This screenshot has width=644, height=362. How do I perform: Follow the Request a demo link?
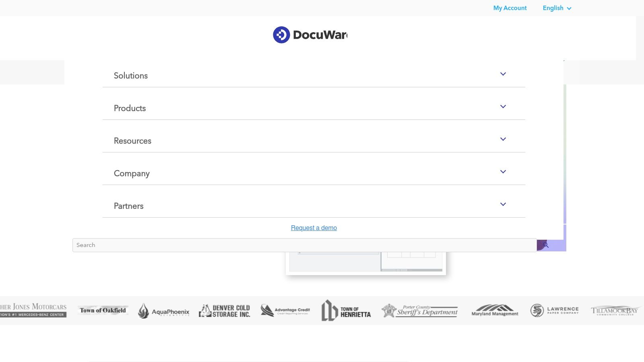[314, 228]
